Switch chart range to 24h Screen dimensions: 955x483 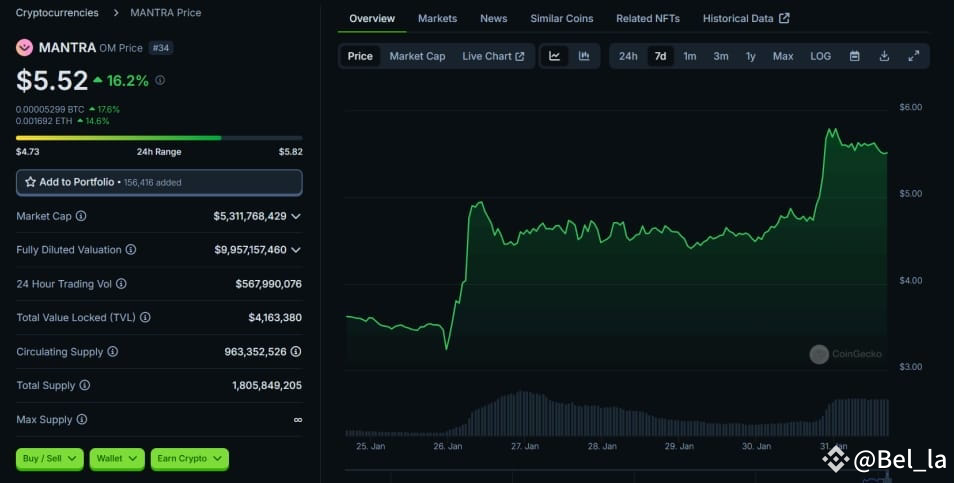pyautogui.click(x=628, y=56)
